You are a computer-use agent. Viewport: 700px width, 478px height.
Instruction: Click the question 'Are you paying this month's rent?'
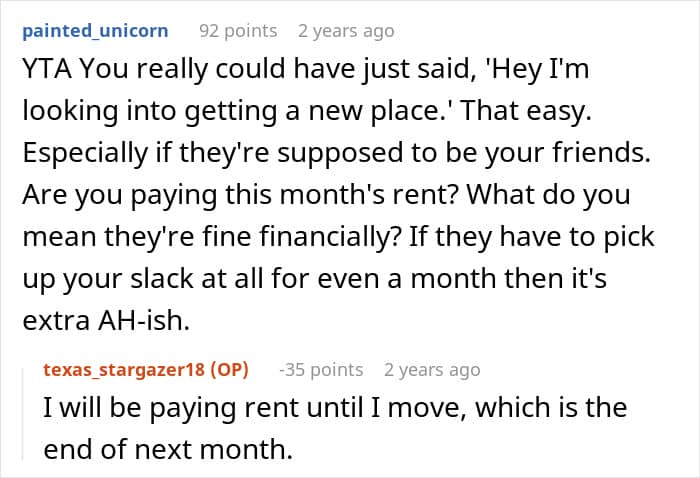[x=241, y=195]
